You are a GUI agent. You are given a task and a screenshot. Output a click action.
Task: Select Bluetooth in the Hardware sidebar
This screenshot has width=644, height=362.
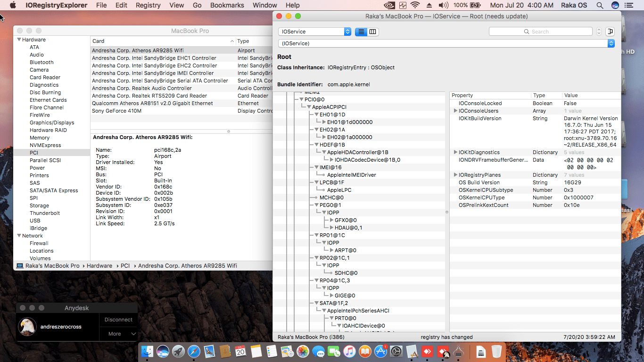41,62
